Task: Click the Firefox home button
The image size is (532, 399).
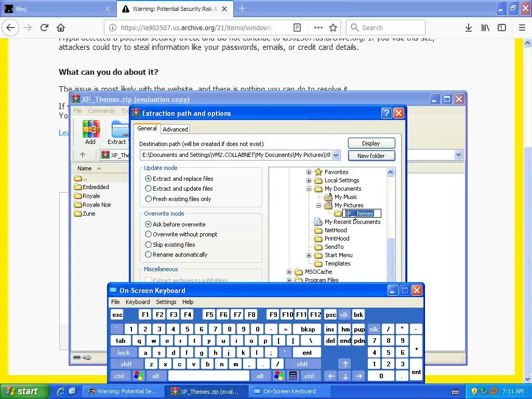Action: click(x=61, y=28)
